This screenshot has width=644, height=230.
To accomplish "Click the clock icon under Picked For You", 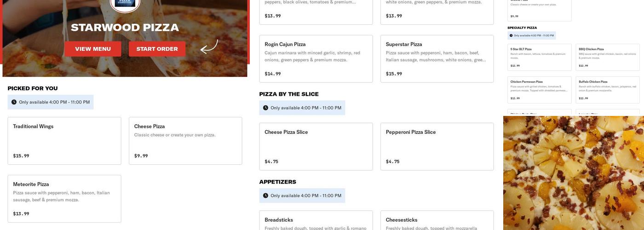I will point(14,102).
